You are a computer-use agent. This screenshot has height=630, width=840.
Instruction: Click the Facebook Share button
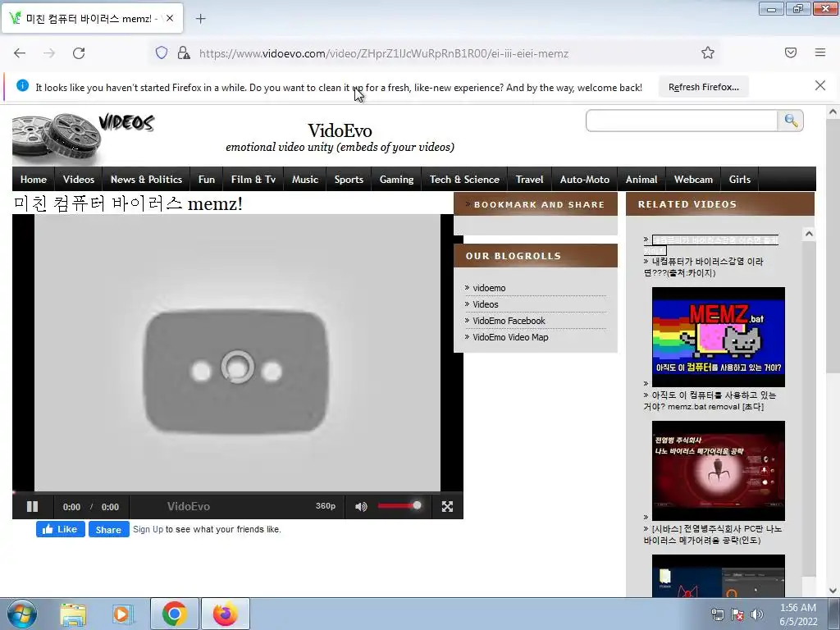tap(109, 529)
